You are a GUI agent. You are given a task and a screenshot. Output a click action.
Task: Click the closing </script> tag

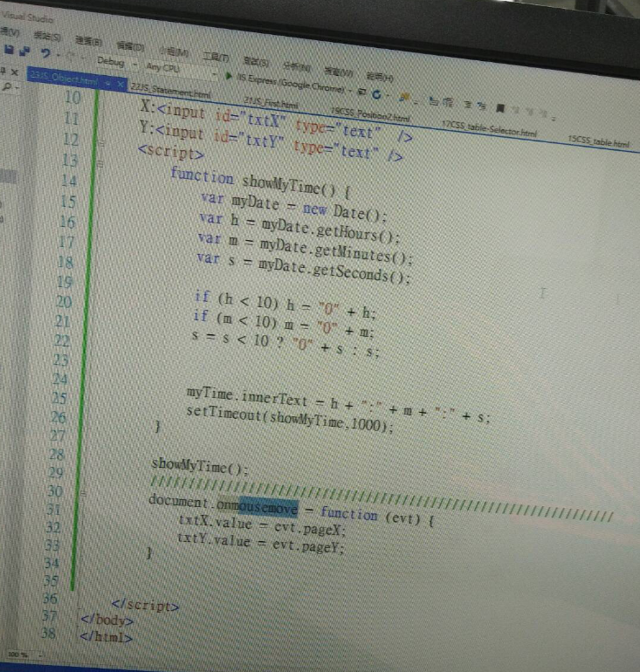(x=145, y=606)
